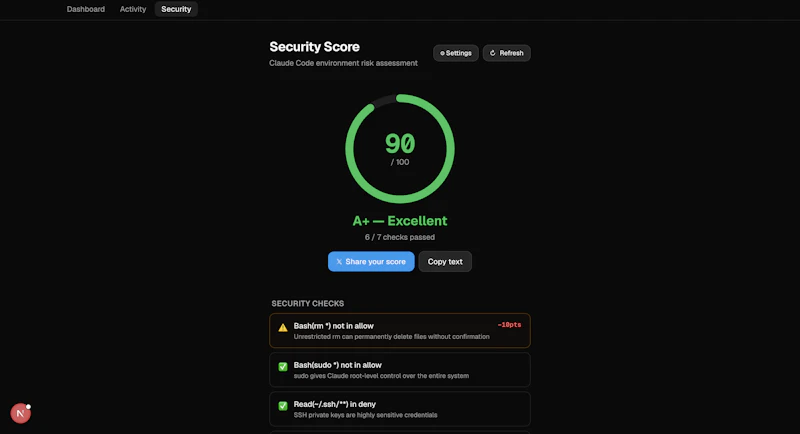This screenshot has height=434, width=800.
Task: Click the Security Score heading
Action: (x=314, y=47)
